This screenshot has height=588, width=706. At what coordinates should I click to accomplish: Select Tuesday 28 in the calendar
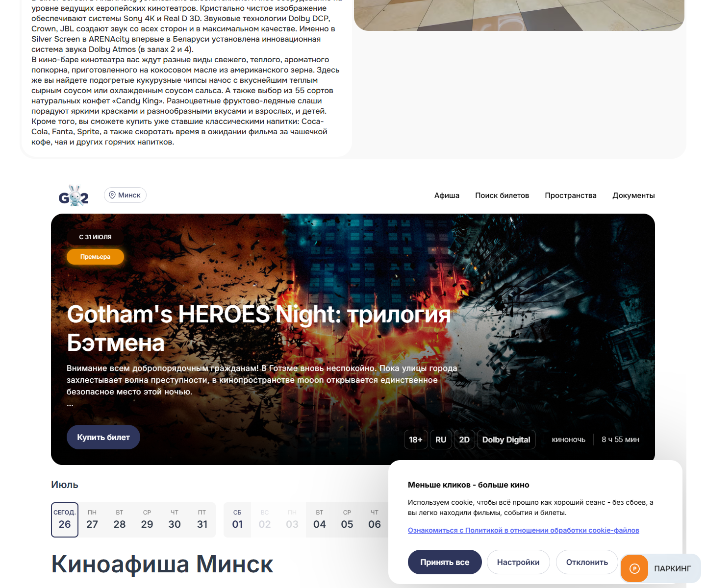pyautogui.click(x=120, y=520)
